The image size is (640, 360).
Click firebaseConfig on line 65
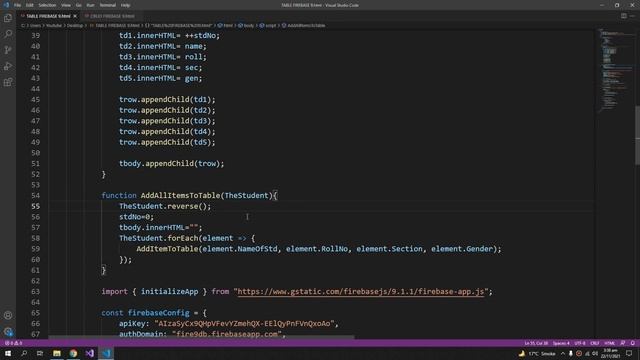(158, 313)
